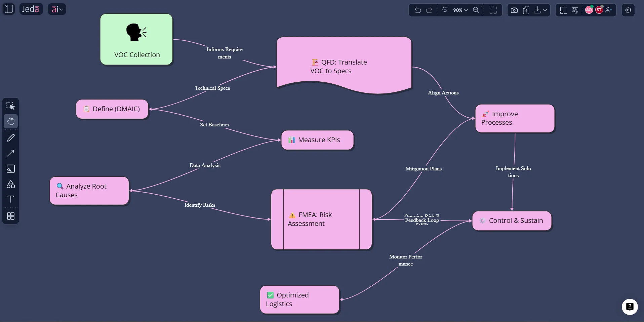Expand the download options chevron

tap(545, 10)
